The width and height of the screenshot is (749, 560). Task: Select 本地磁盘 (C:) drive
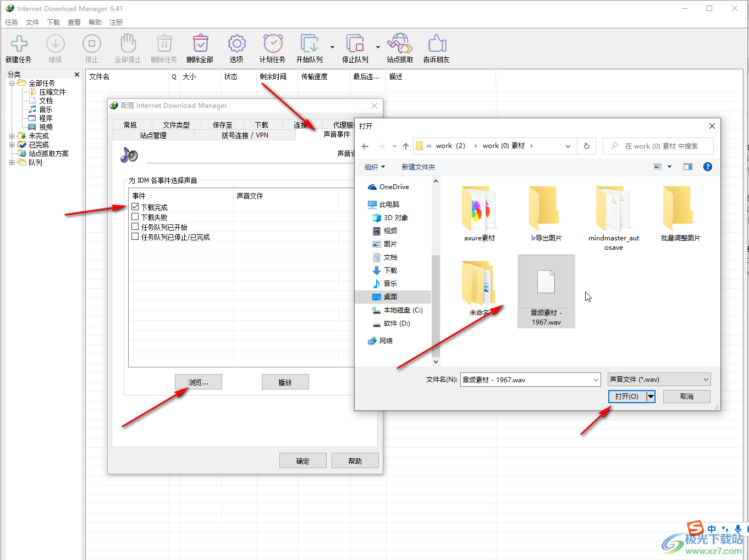pyautogui.click(x=397, y=310)
